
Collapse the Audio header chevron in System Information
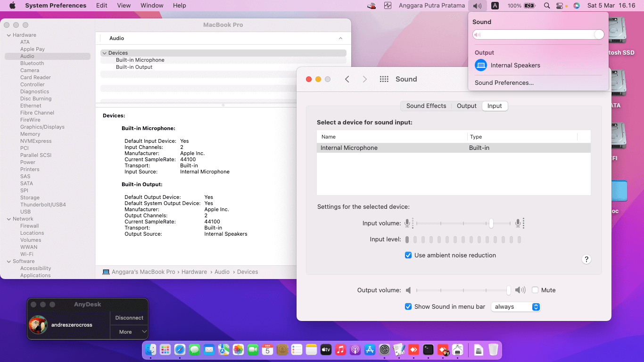340,38
